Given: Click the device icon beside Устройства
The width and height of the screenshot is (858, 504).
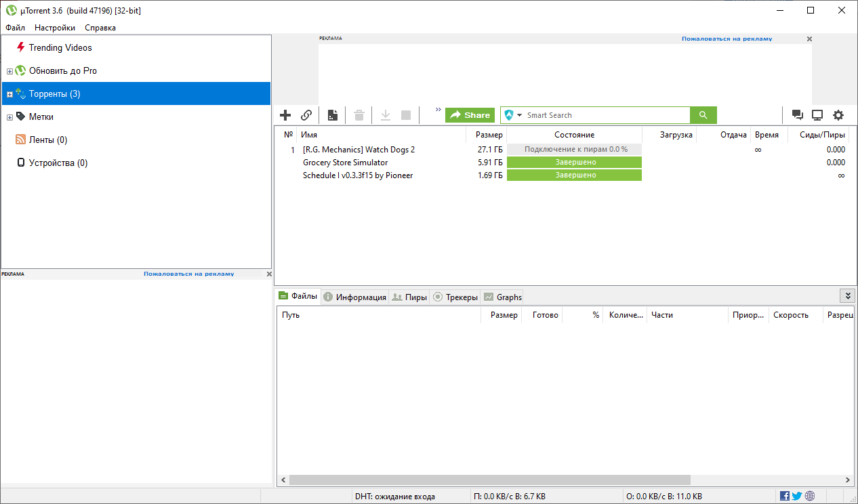Looking at the screenshot, I should click(20, 163).
